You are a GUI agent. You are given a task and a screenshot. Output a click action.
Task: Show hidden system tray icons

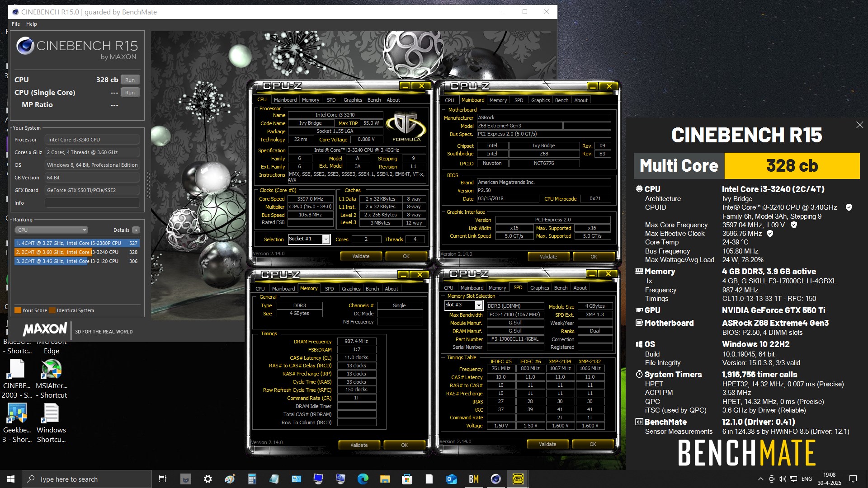coord(760,479)
